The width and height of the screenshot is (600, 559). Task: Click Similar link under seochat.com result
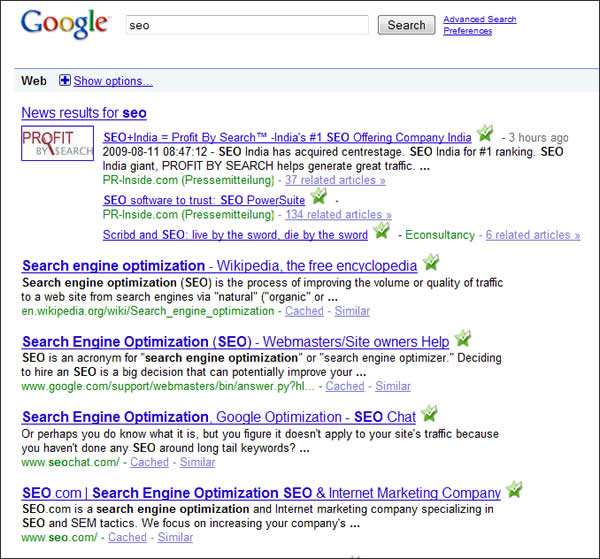point(197,462)
